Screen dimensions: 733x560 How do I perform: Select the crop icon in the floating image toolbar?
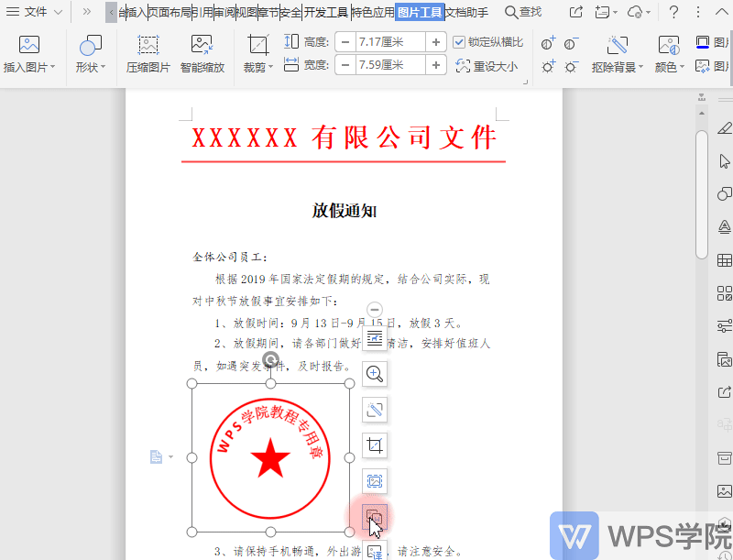coord(374,445)
